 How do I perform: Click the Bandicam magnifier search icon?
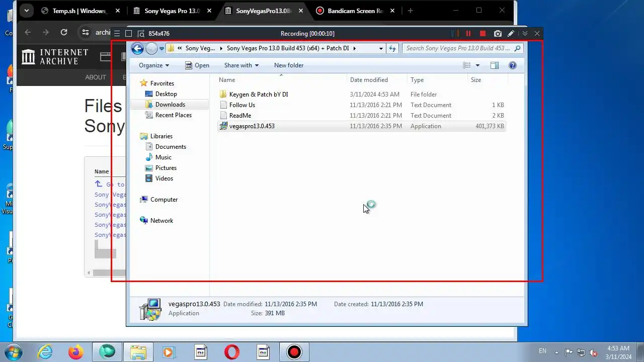click(x=140, y=34)
